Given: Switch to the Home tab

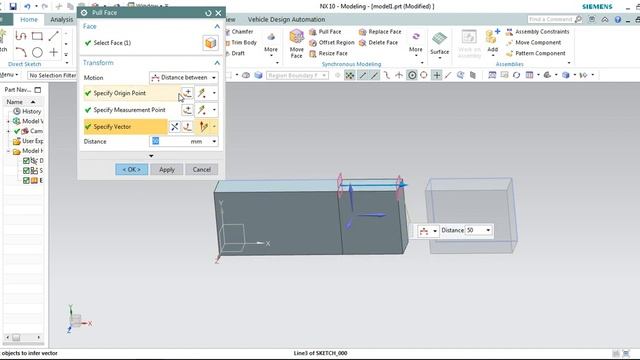Looking at the screenshot, I should [29, 20].
